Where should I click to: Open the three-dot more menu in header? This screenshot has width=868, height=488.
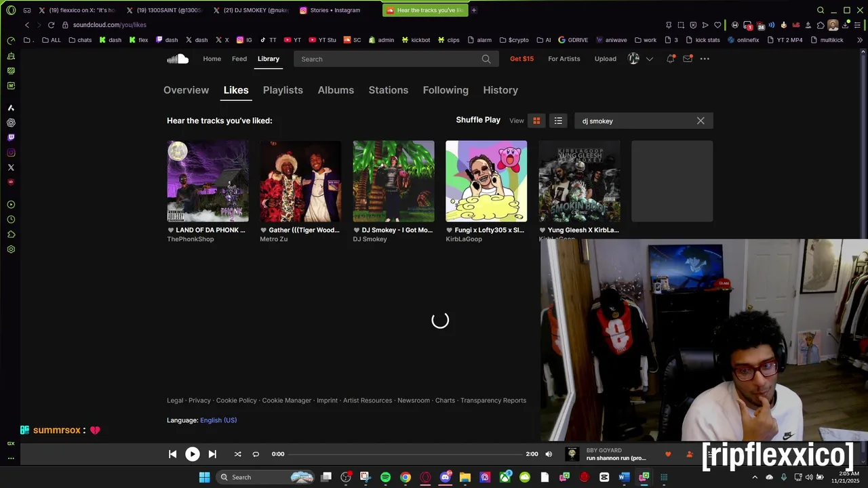tap(705, 59)
